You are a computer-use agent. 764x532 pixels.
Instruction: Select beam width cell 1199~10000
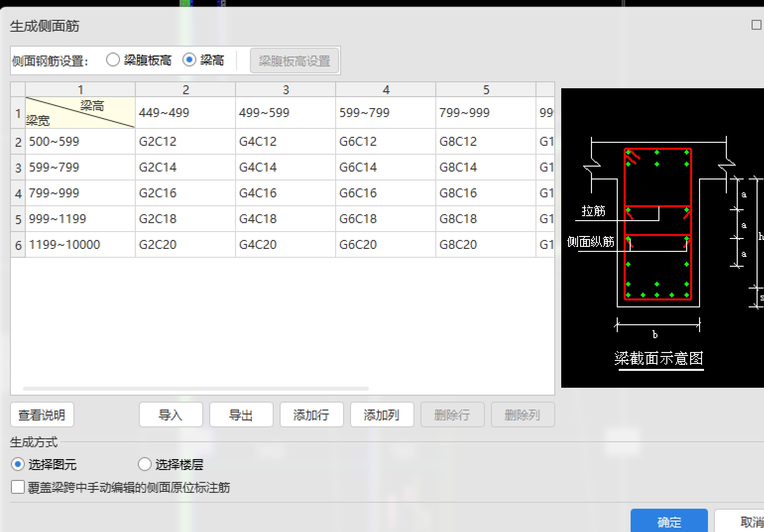80,244
